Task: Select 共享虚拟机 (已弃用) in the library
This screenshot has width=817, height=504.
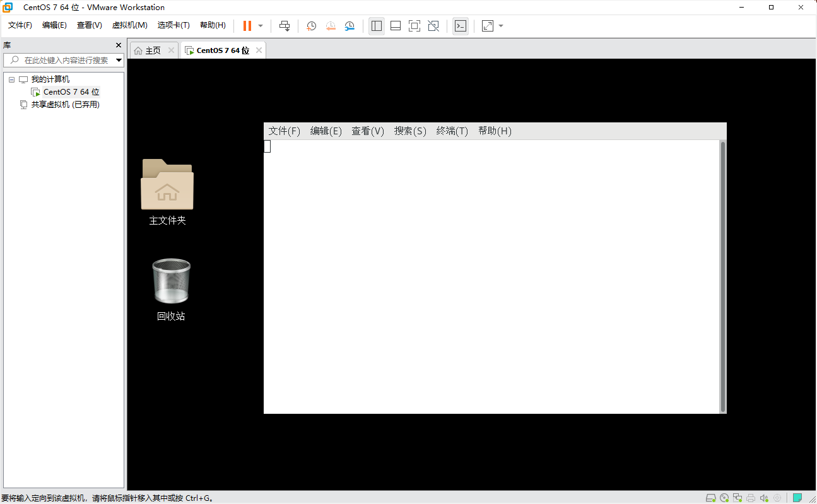Action: coord(66,105)
